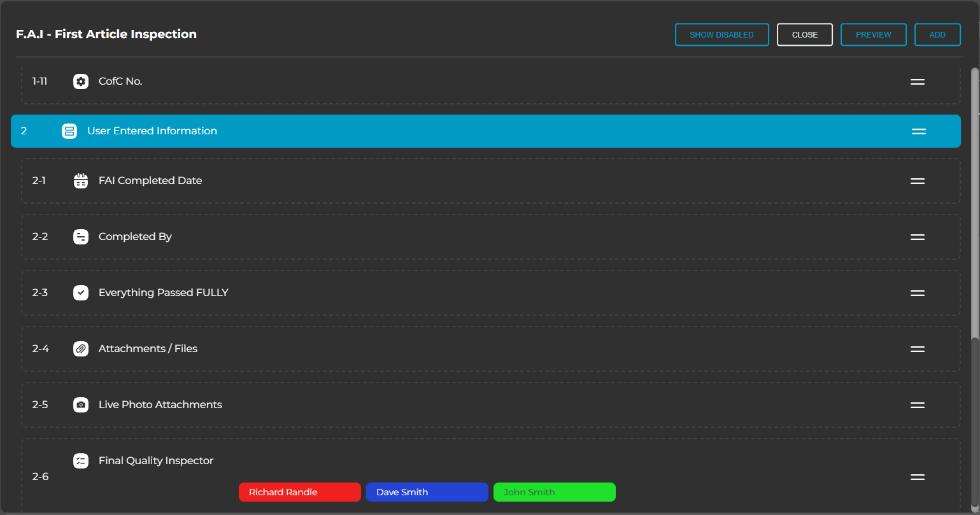Click the CLOSE button

[805, 35]
